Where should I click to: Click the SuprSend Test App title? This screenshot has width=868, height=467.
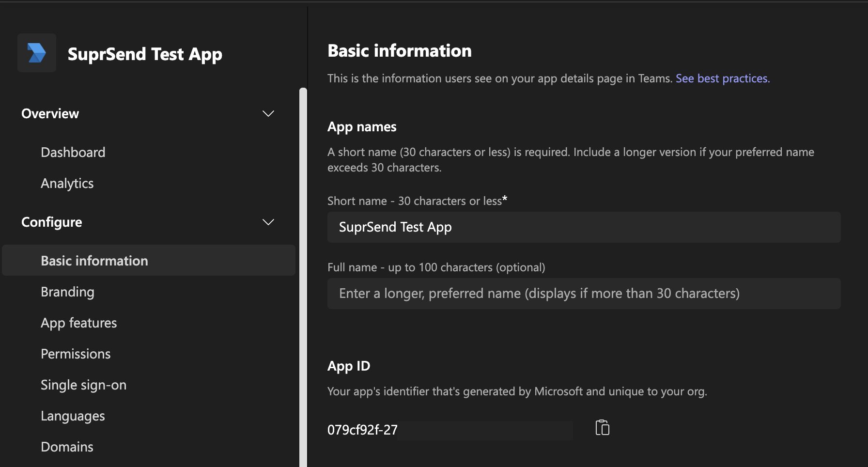tap(145, 54)
